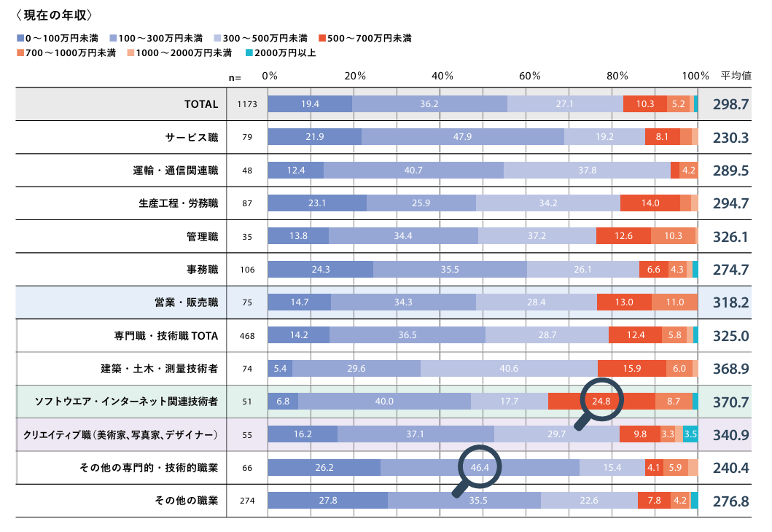The height and width of the screenshot is (532, 772).
Task: Click the 現在の年収 chart title
Action: click(53, 15)
